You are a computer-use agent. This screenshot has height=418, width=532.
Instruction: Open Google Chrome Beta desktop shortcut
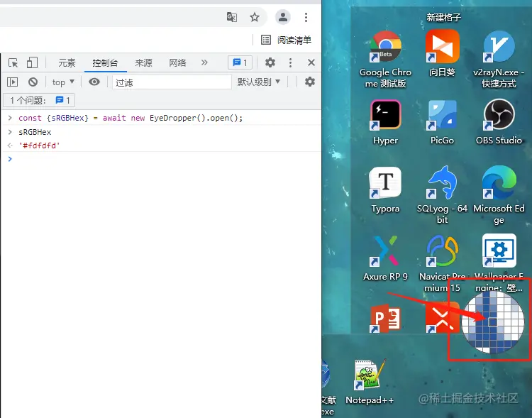[x=385, y=59]
